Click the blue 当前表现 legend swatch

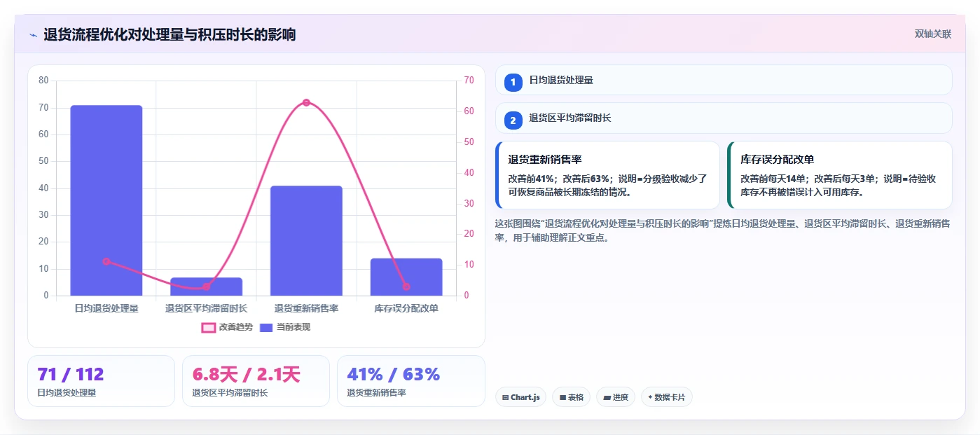266,327
